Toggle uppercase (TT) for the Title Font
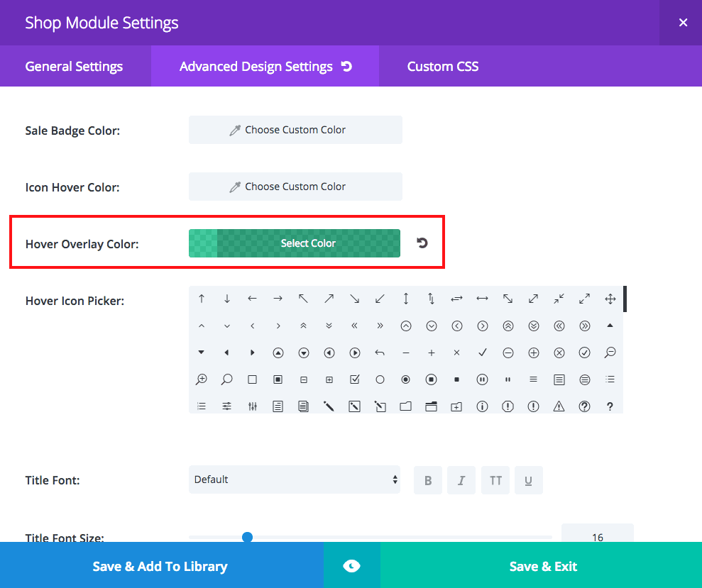Viewport: 702px width, 588px height. 495,480
